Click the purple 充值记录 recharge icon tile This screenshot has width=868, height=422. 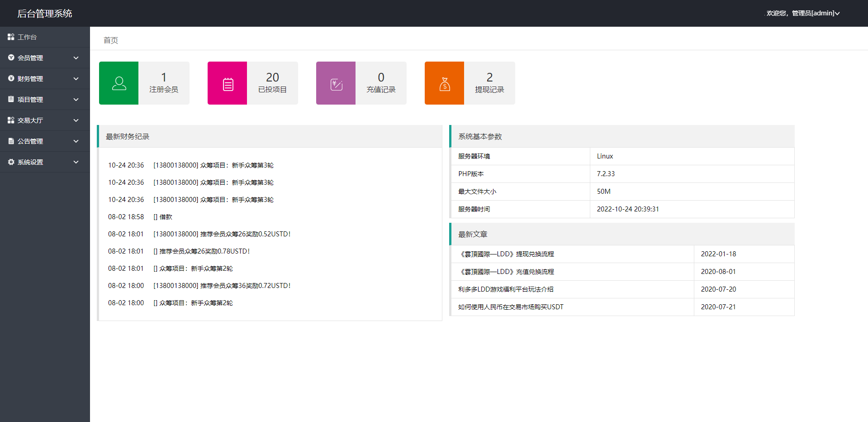[x=336, y=83]
